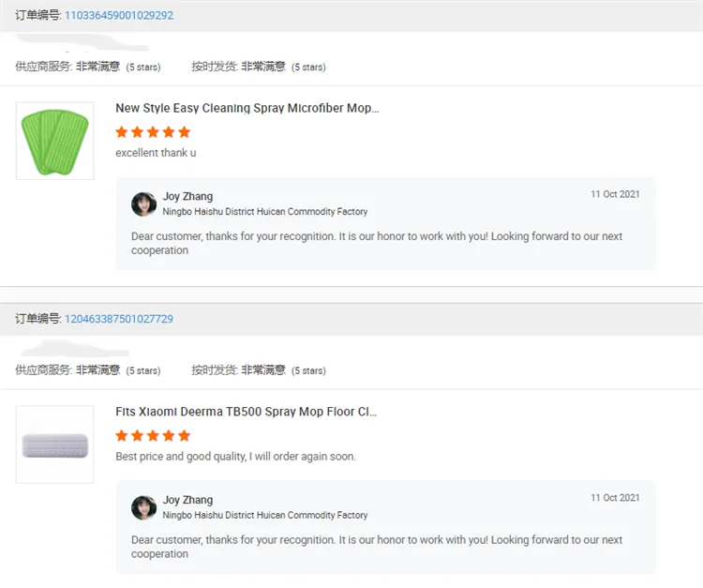Click 按时发货 rating in first order
The image size is (703, 588).
[x=259, y=67]
